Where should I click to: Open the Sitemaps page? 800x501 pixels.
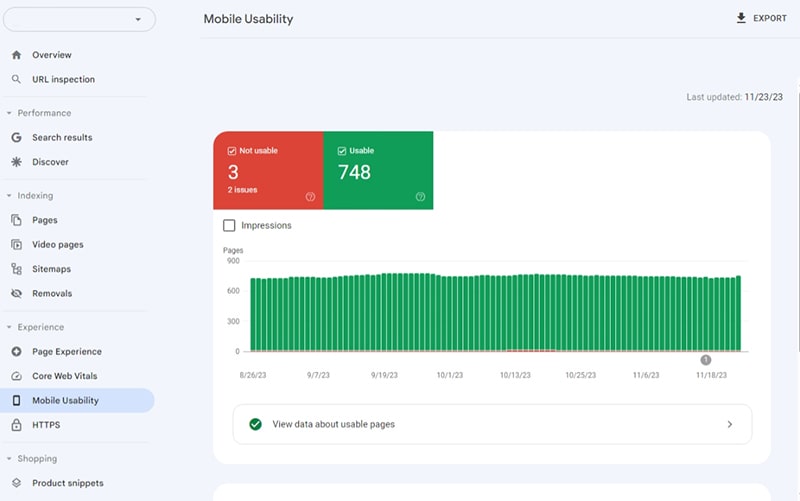52,269
